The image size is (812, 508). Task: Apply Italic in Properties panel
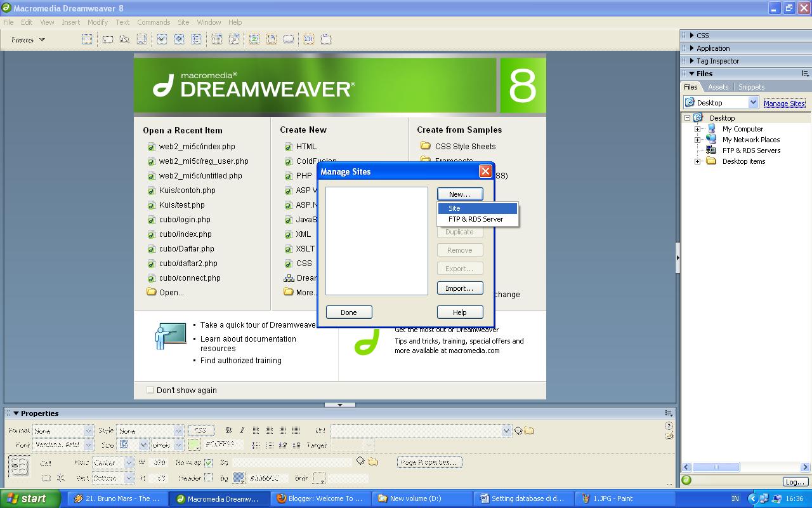click(242, 431)
